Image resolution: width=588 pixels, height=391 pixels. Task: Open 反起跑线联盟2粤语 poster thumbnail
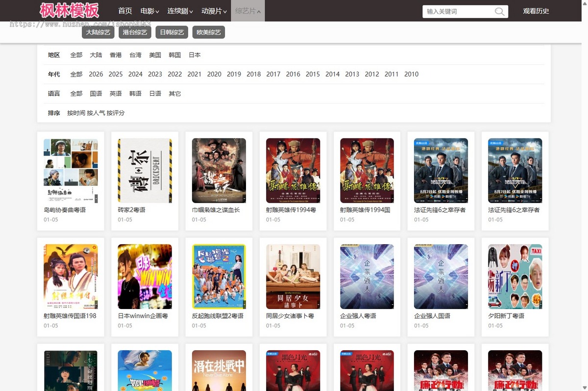pyautogui.click(x=219, y=277)
